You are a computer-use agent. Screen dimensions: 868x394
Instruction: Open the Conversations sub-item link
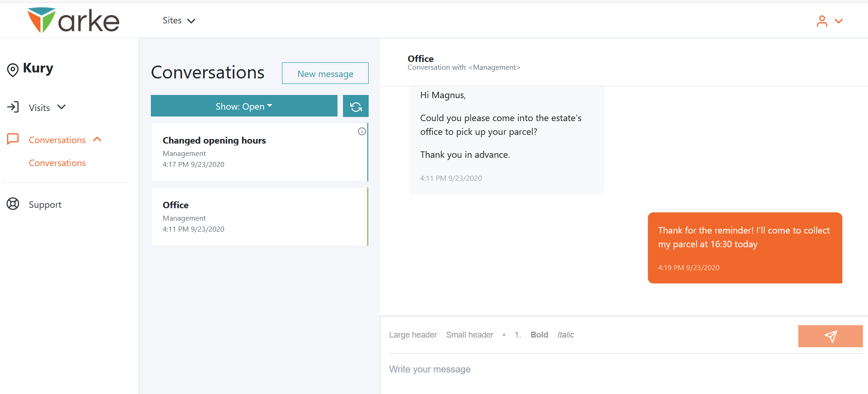57,163
